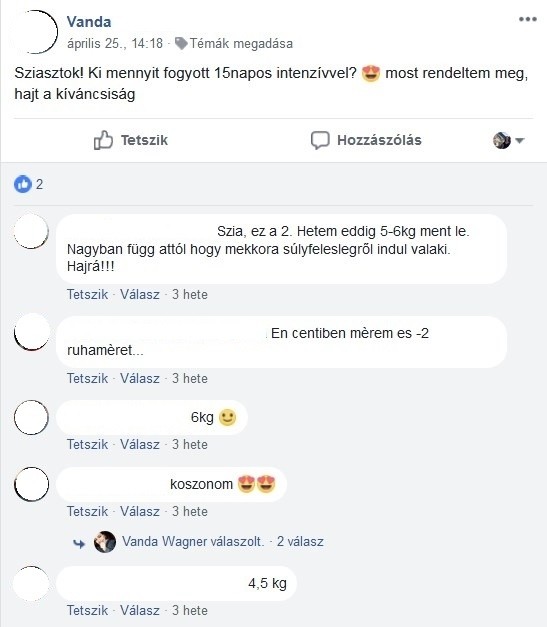This screenshot has width=547, height=627.
Task: Click Válasz under the ruhamèret comment
Action: tap(140, 378)
